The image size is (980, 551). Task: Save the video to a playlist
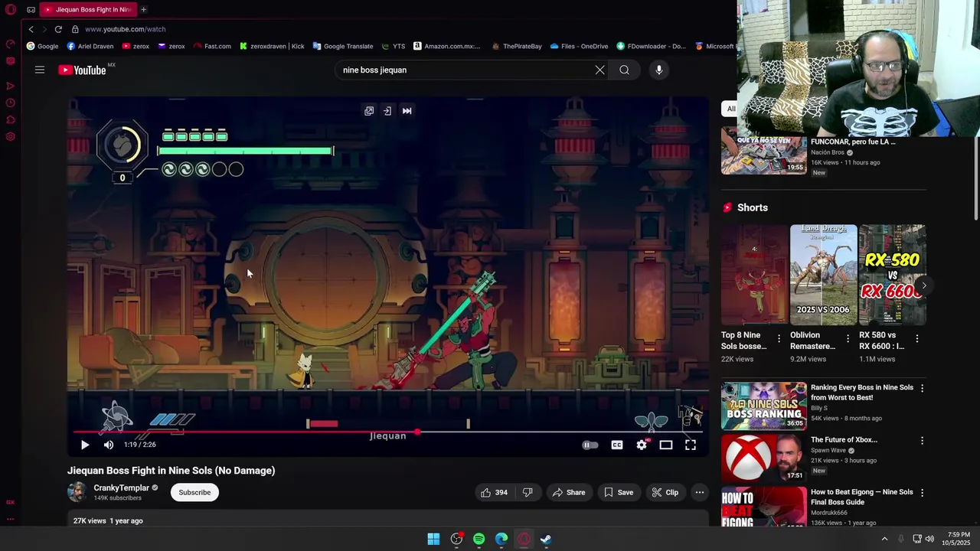pos(619,492)
